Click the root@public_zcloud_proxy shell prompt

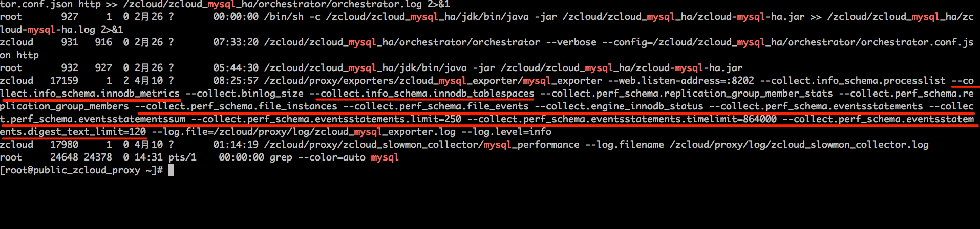coord(81,170)
